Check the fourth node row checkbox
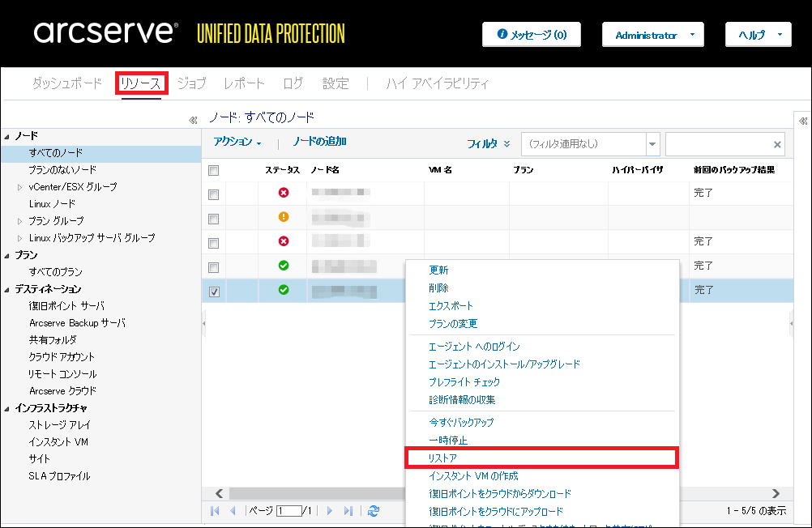This screenshot has width=812, height=528. point(213,267)
